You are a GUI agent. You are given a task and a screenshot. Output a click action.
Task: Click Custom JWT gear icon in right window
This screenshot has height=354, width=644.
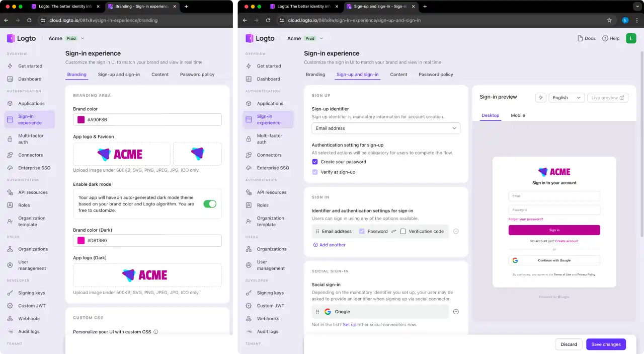(x=249, y=306)
